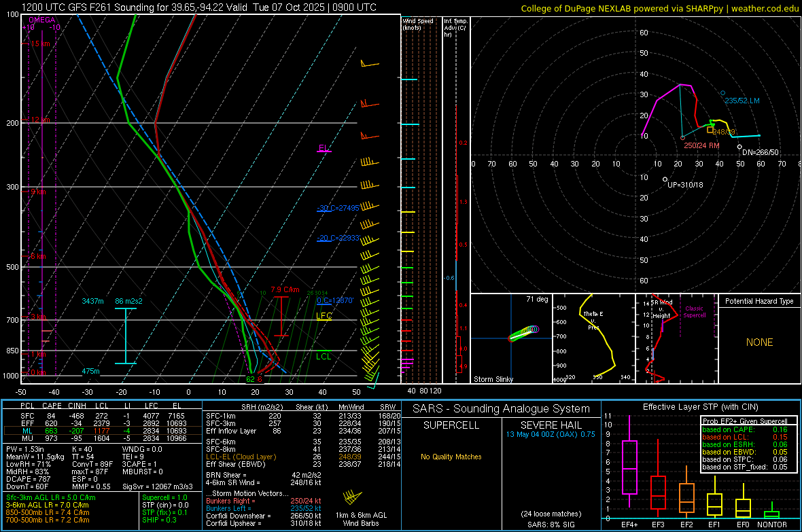802x532 pixels.
Task: Click the orange mean wind square on the hodograph
Action: [710, 130]
